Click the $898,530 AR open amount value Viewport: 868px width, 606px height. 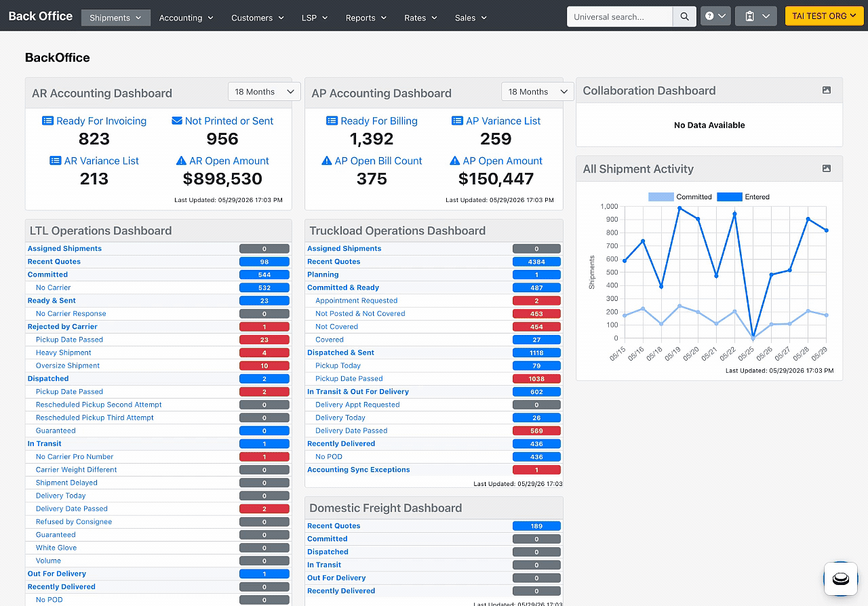coord(222,179)
